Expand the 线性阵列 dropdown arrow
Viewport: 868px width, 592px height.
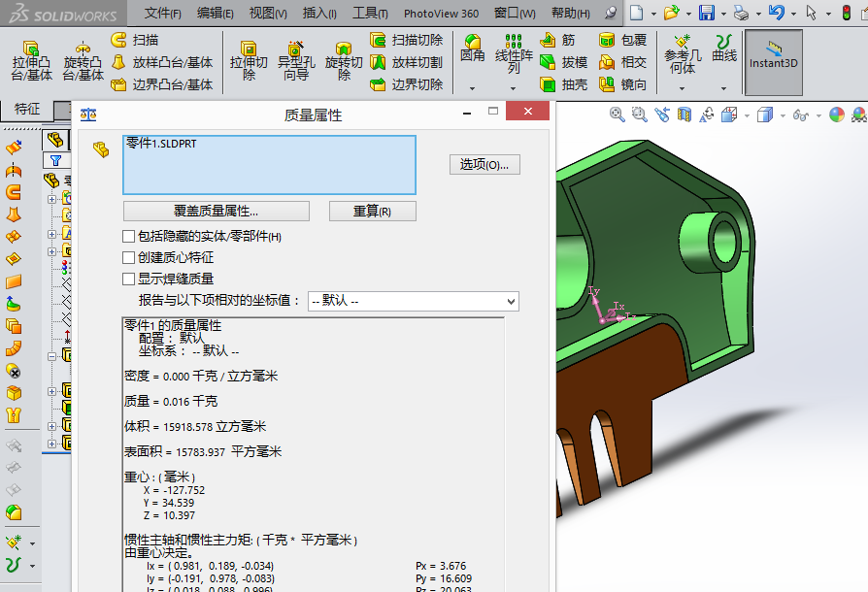[514, 88]
